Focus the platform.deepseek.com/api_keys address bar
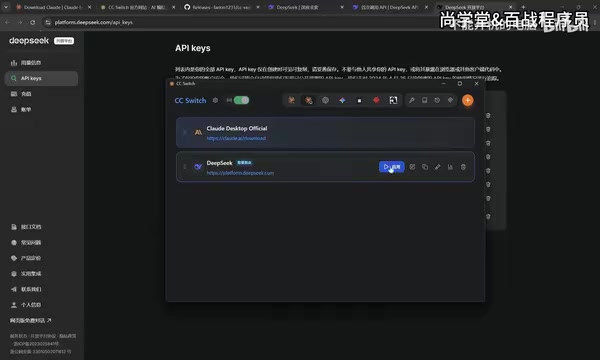Image resolution: width=600 pixels, height=360 pixels. click(x=94, y=23)
